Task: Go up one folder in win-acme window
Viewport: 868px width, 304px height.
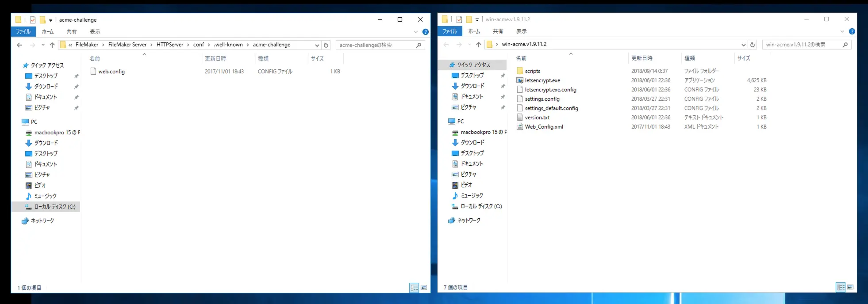Action: coord(479,45)
